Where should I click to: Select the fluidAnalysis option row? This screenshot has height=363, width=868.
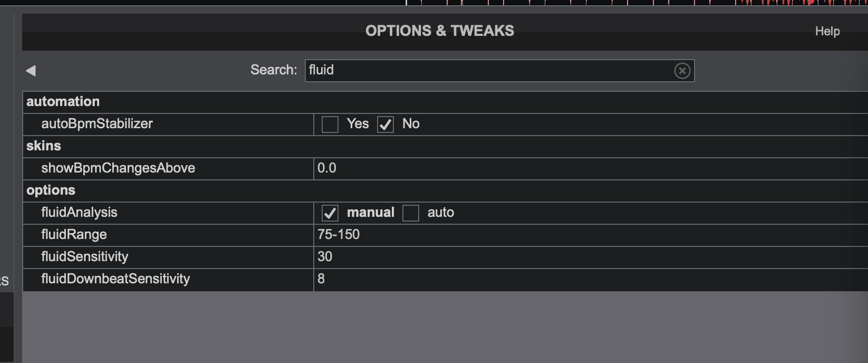pos(446,213)
